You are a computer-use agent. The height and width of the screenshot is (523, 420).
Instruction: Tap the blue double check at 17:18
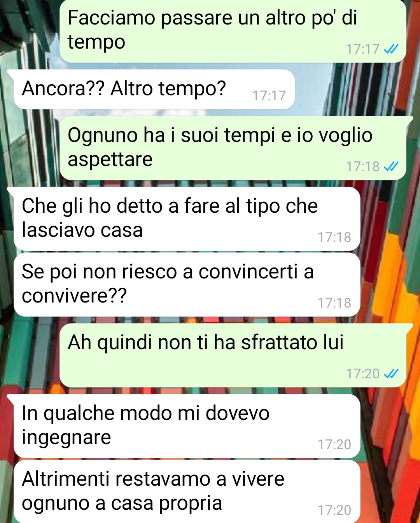pos(391,166)
